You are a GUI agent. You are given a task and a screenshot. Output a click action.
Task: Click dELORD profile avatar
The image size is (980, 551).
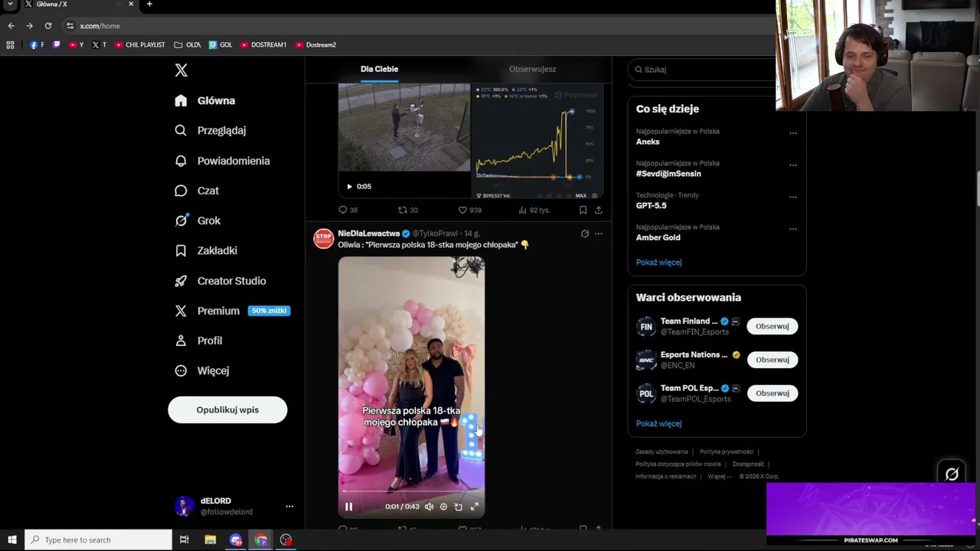(184, 506)
